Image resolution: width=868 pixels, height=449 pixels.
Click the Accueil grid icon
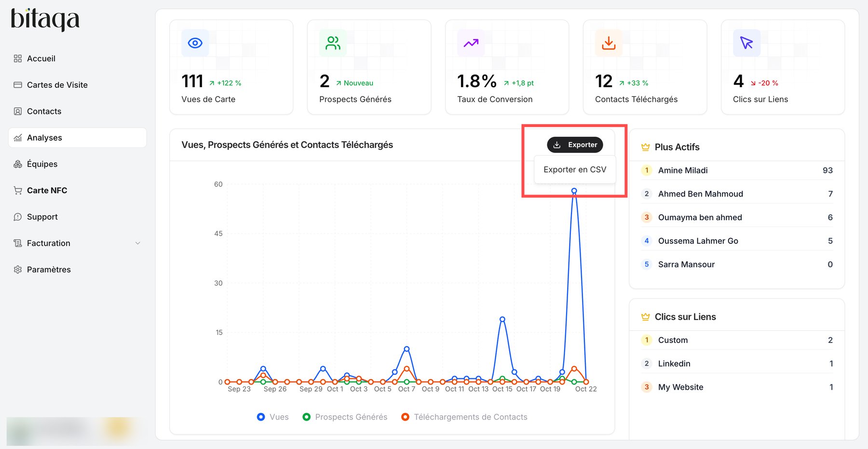pyautogui.click(x=18, y=59)
